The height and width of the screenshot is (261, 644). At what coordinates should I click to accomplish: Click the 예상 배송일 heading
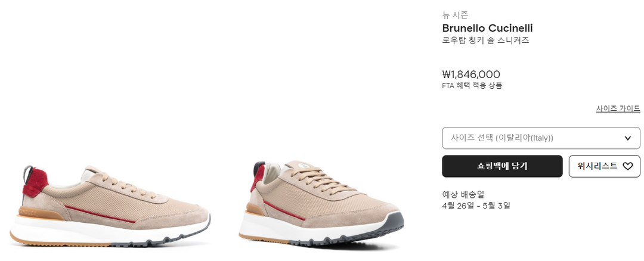point(460,194)
